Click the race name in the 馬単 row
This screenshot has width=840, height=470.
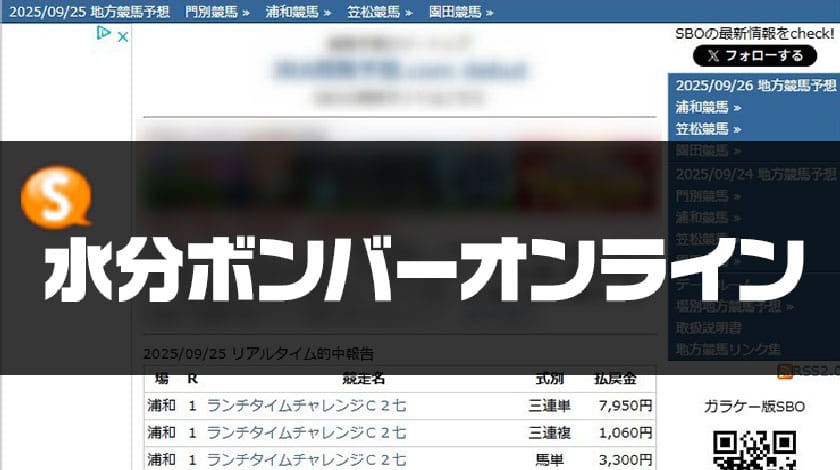[x=306, y=459]
